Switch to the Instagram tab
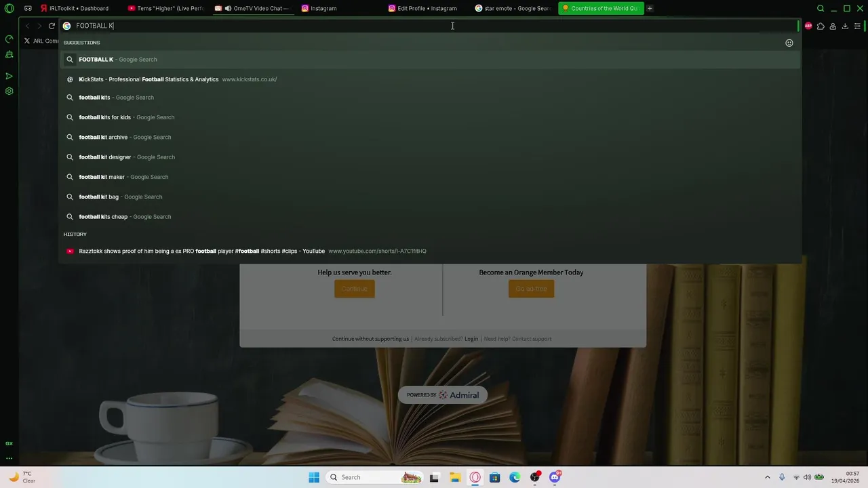Screen dimensions: 868x488 click(340, 8)
